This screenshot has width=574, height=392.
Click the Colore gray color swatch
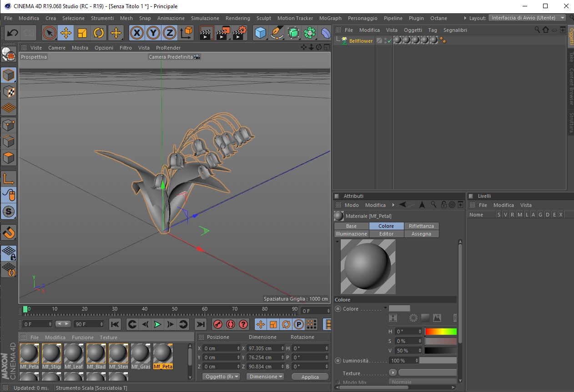pos(399,308)
